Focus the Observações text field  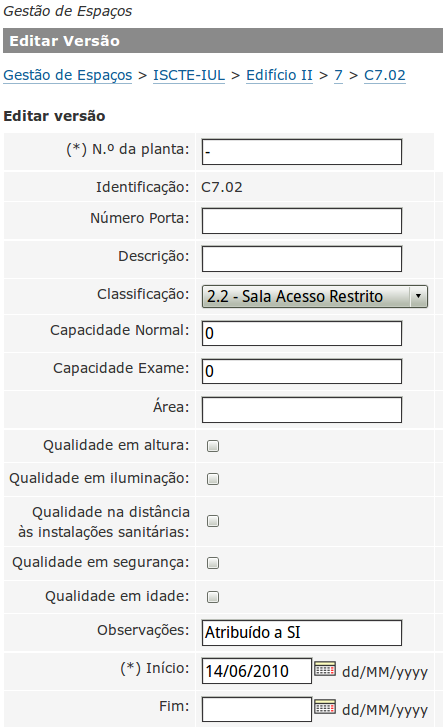[302, 633]
